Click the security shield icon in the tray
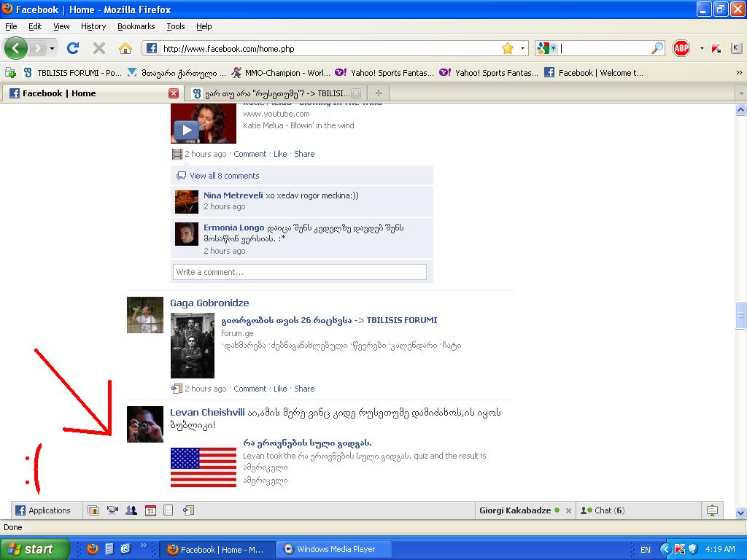The width and height of the screenshot is (747, 560). 693,549
